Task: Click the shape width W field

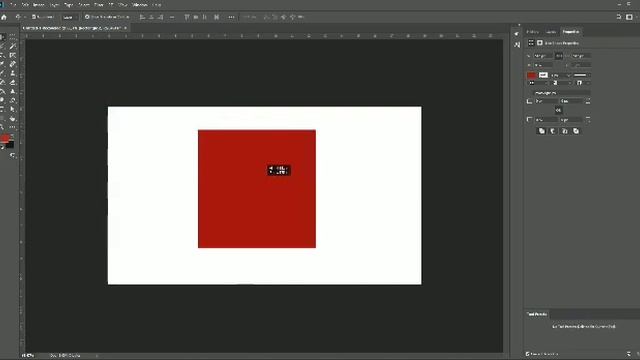Action: coord(543,56)
